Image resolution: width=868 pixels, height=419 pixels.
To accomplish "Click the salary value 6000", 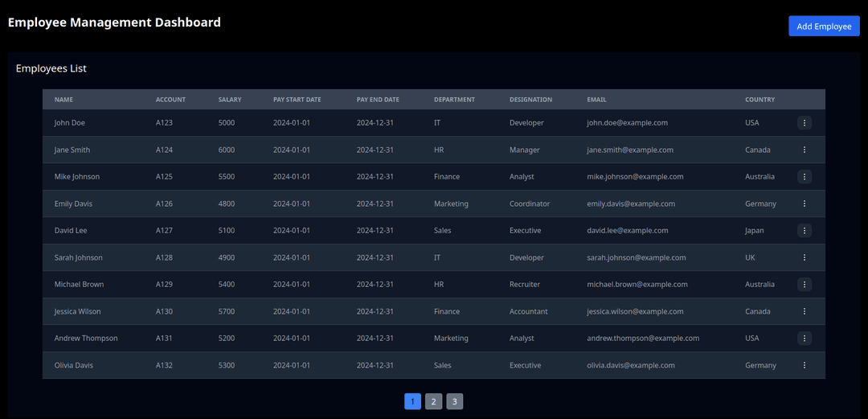I will click(x=227, y=150).
